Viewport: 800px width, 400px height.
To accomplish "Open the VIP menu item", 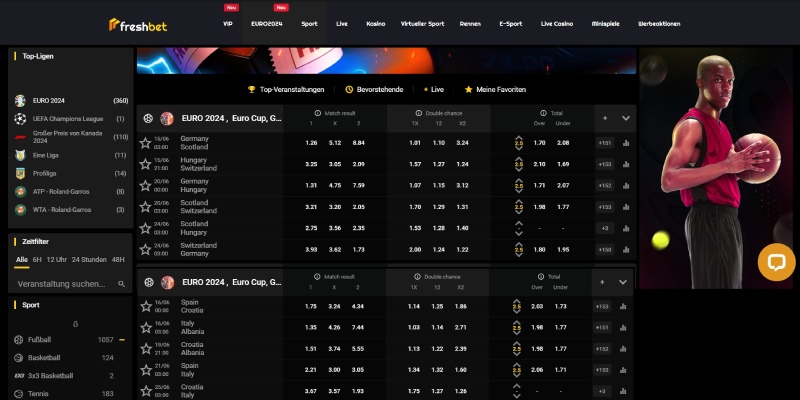I will [228, 24].
